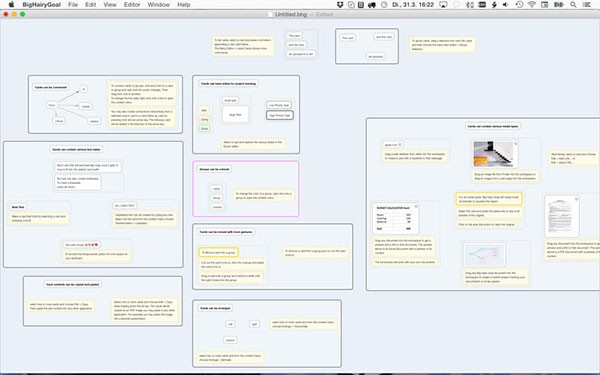The image size is (600, 375).
Task: Click link icon on PDF document card
Action: [x=576, y=199]
